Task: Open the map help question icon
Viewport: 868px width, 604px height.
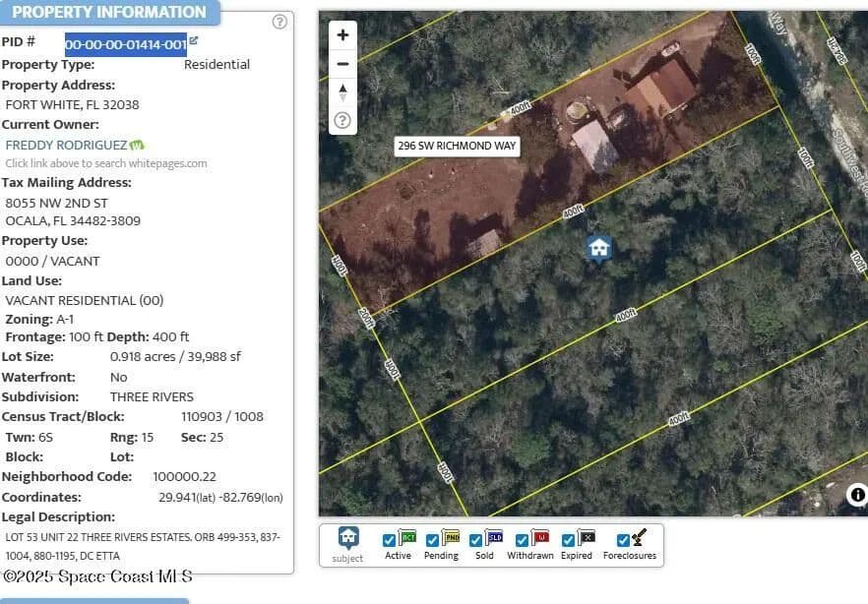Action: pyautogui.click(x=342, y=121)
